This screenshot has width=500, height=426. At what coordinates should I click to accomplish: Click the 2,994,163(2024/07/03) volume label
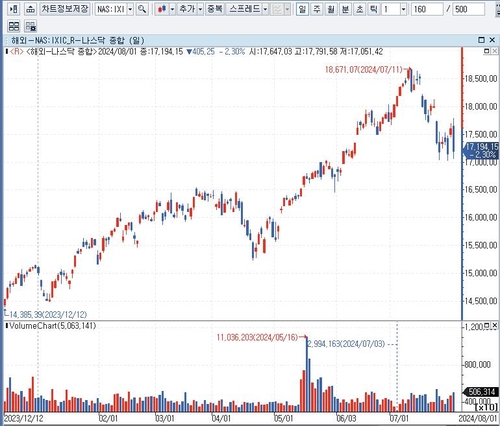[x=346, y=344]
